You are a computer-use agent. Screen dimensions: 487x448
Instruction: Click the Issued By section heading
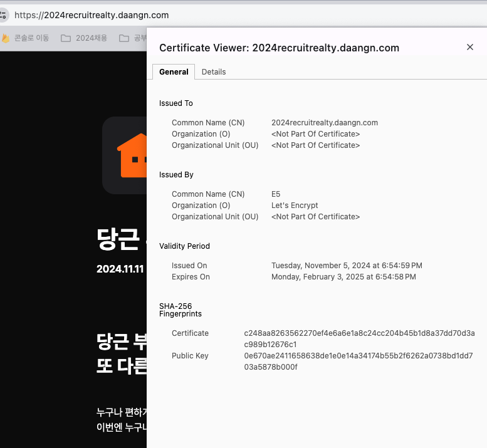(x=176, y=174)
